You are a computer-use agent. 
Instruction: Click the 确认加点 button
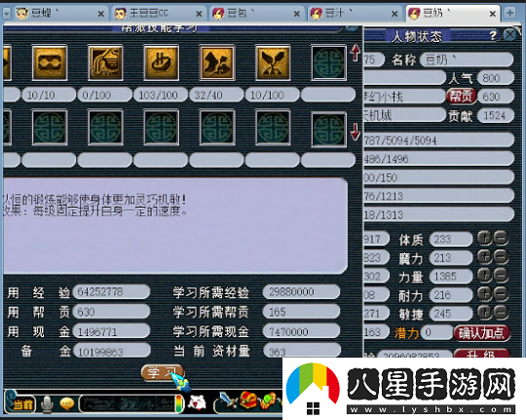(x=481, y=332)
